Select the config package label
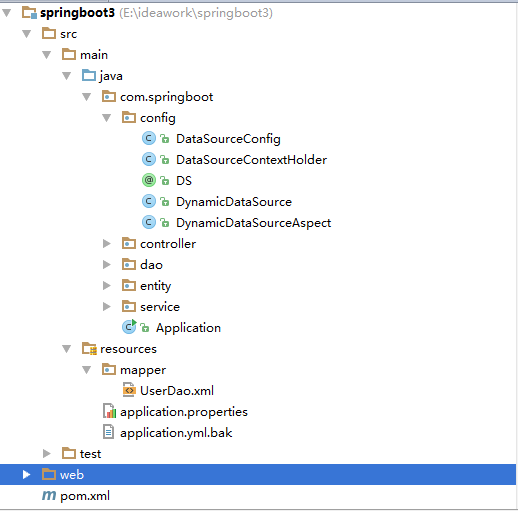518x511 pixels. click(x=158, y=118)
